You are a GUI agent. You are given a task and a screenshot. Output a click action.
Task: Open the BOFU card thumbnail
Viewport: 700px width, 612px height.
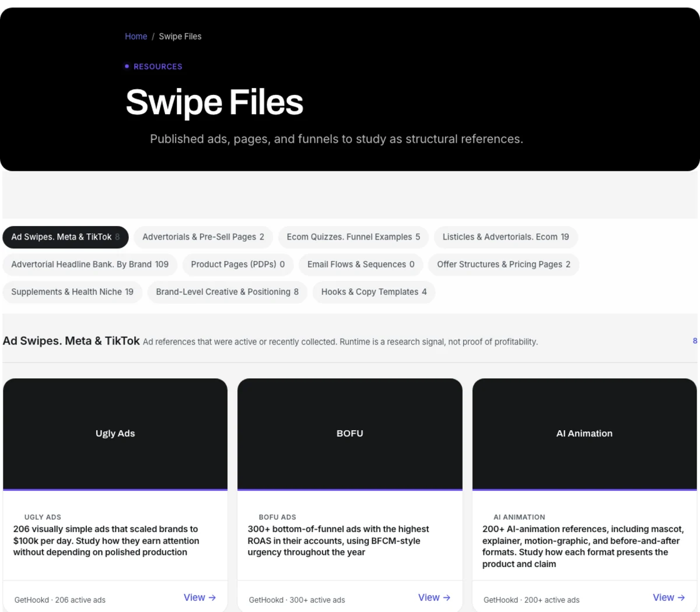click(350, 434)
